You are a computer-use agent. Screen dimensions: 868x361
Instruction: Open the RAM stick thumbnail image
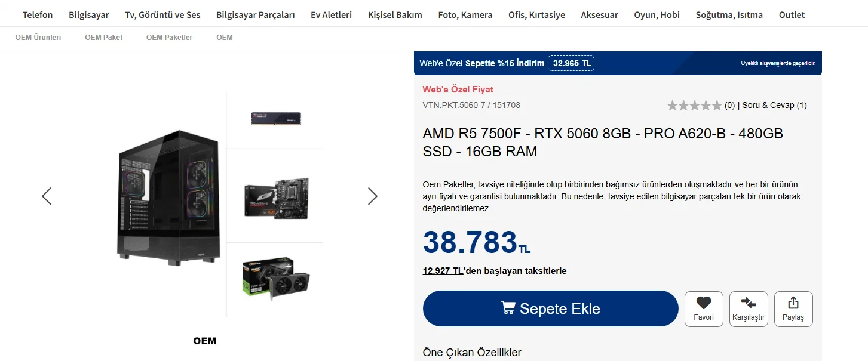[x=275, y=118]
